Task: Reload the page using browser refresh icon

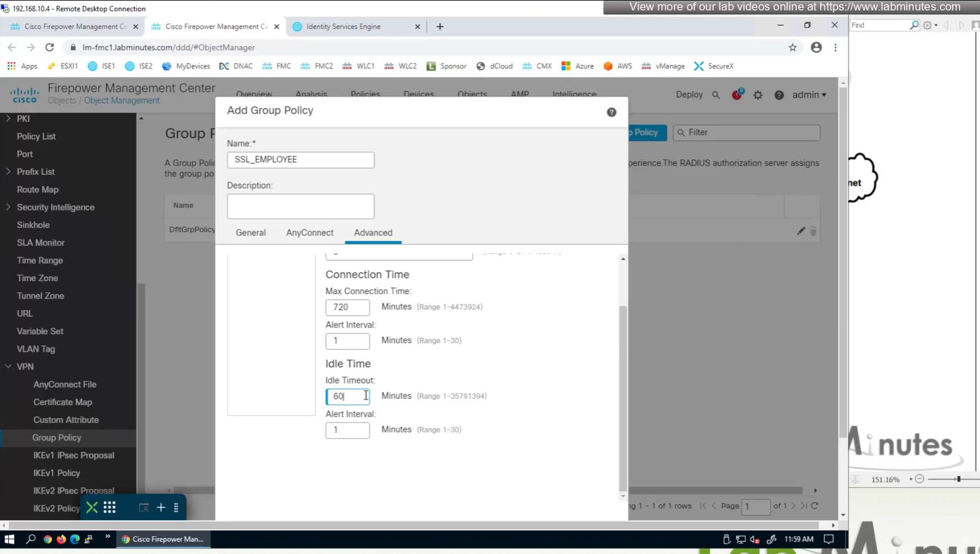Action: point(50,47)
